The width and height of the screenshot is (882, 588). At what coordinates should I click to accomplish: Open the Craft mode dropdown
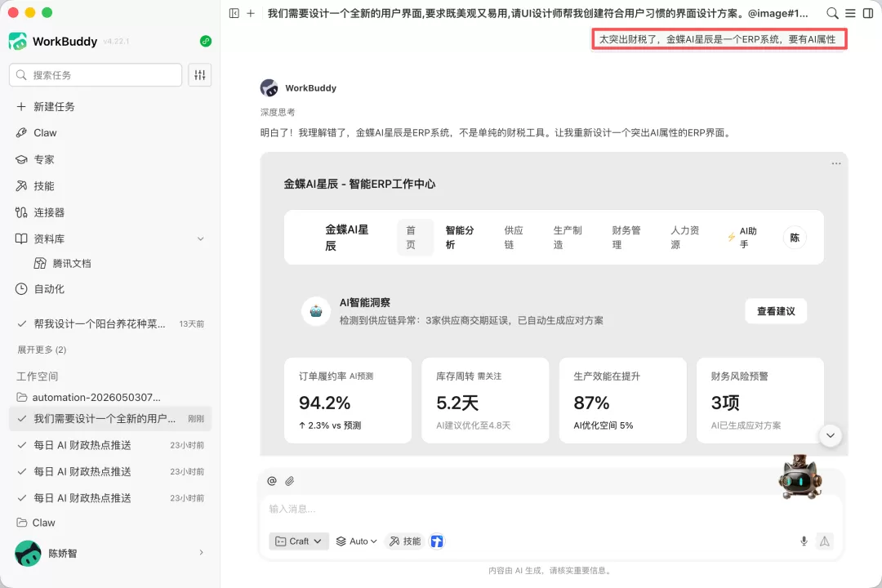(x=299, y=541)
